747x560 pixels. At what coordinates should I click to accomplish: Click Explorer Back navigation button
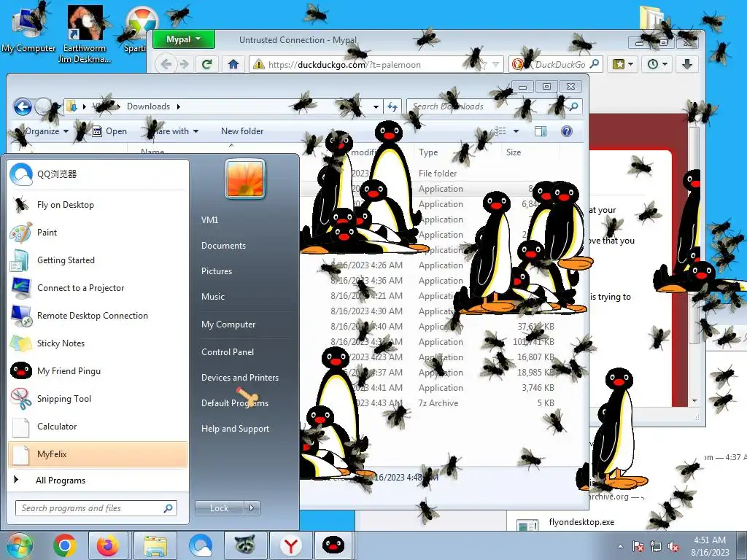pos(23,106)
